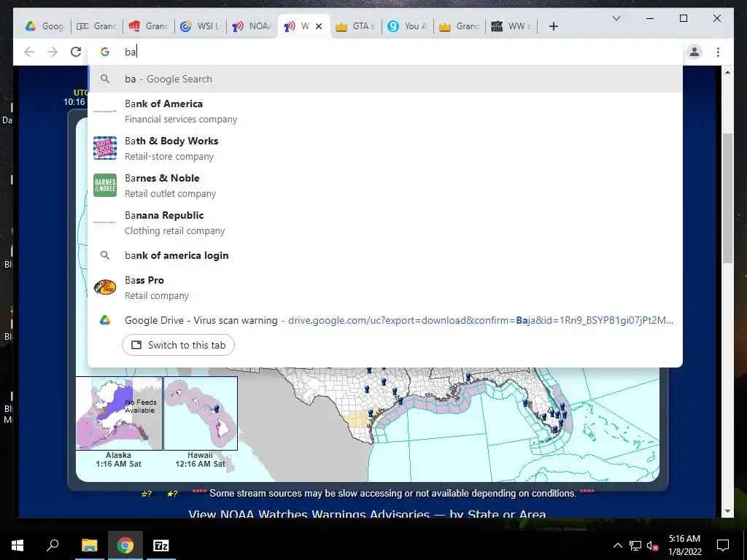Click the Barnes & Noble logo icon
The image size is (747, 560).
coord(105,185)
